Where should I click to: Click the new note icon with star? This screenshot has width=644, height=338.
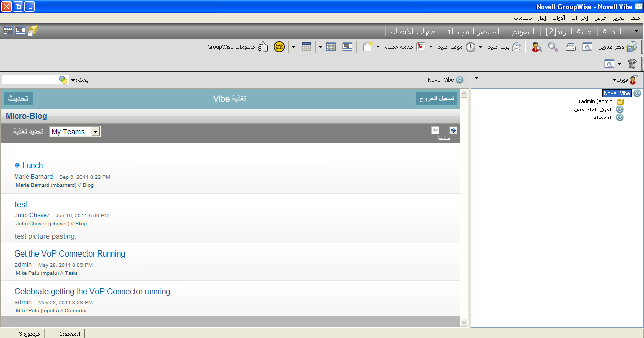pyautogui.click(x=368, y=47)
